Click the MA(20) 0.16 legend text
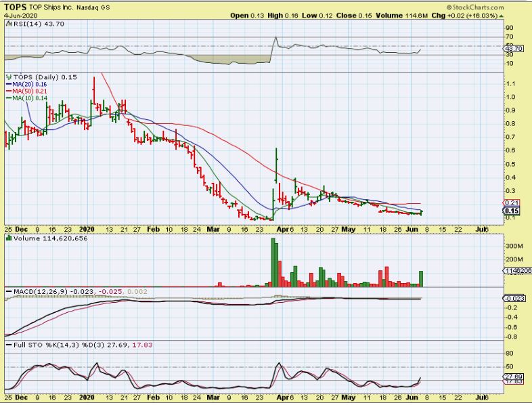The image size is (532, 405). pos(30,85)
